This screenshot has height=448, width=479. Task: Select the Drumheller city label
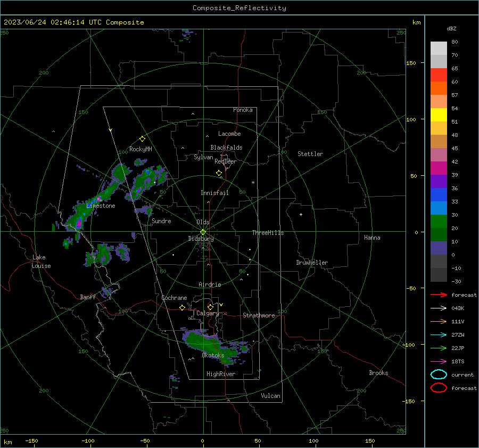(312, 263)
